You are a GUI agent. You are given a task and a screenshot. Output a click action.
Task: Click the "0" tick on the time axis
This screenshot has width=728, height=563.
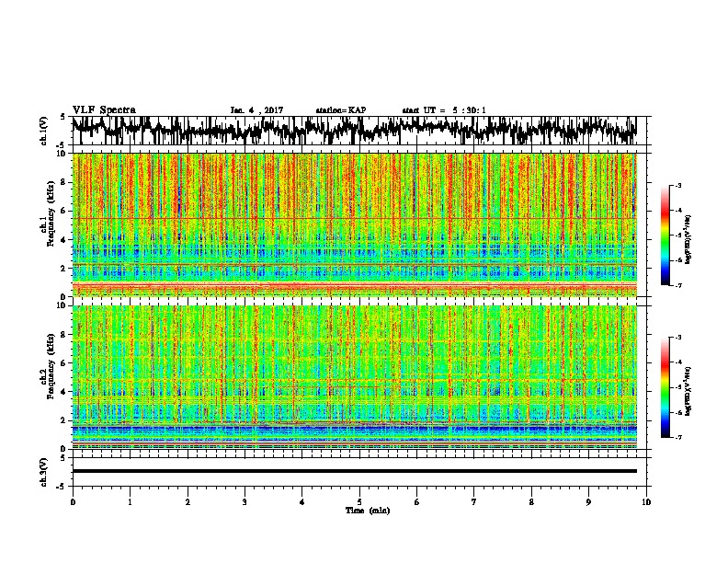(x=73, y=502)
